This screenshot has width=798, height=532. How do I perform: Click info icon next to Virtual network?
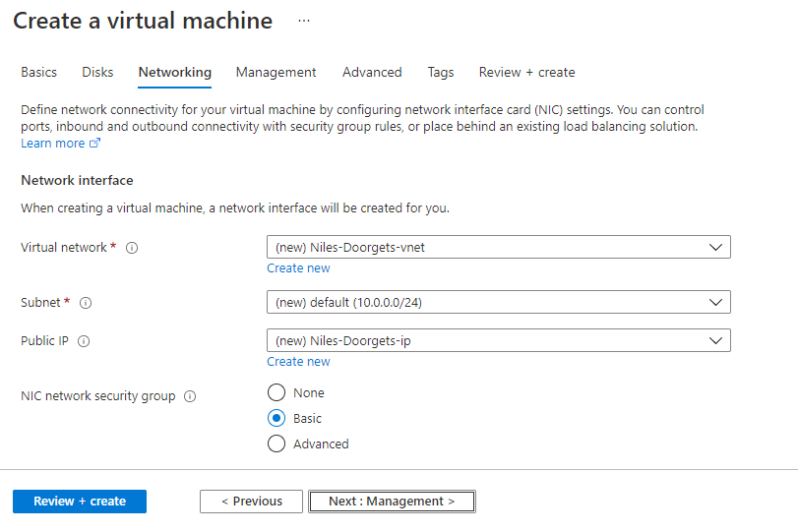(132, 248)
